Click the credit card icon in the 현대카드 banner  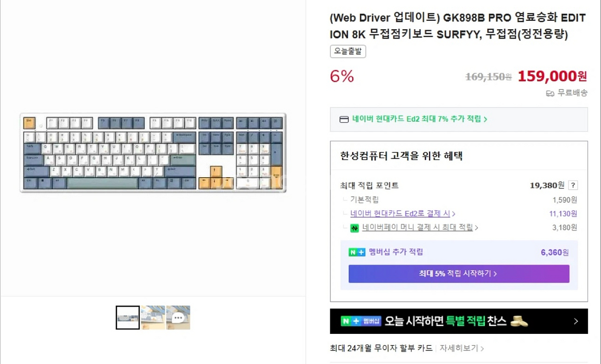point(344,119)
